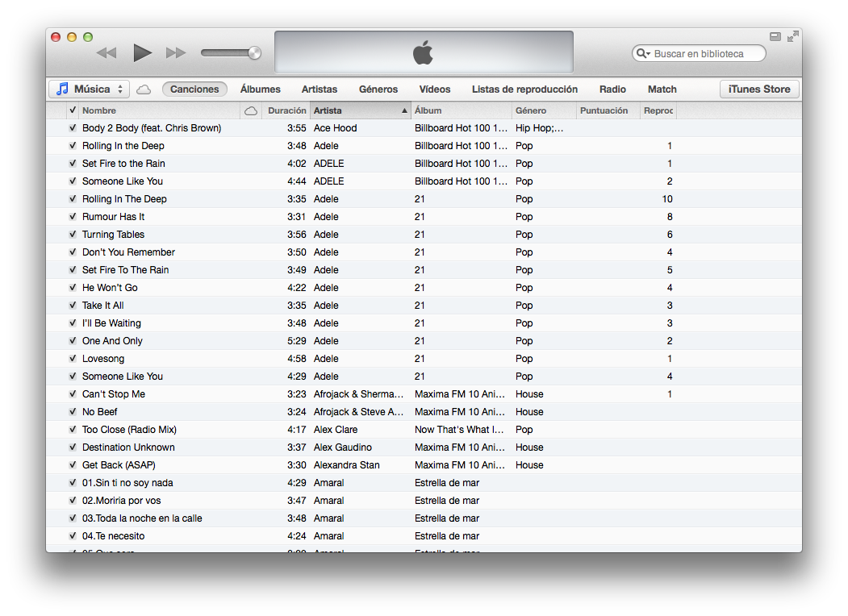Select the song One And Only
The height and width of the screenshot is (616, 848).
(x=112, y=341)
